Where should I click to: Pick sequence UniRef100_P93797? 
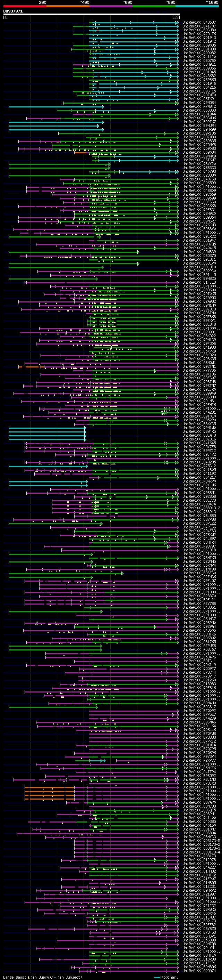pyautogui.click(x=199, y=546)
